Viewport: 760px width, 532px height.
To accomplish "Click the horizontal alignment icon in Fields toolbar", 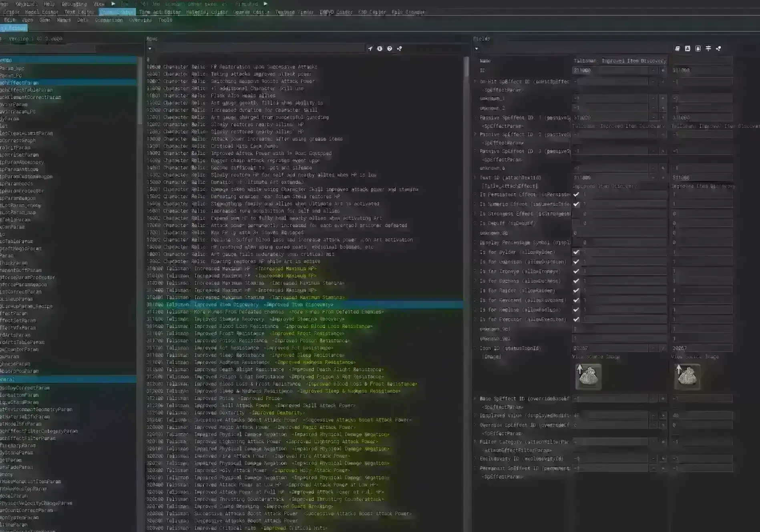I will pyautogui.click(x=708, y=48).
